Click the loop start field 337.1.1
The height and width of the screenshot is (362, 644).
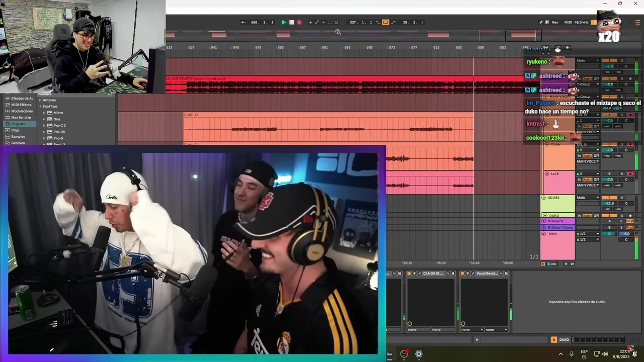361,22
